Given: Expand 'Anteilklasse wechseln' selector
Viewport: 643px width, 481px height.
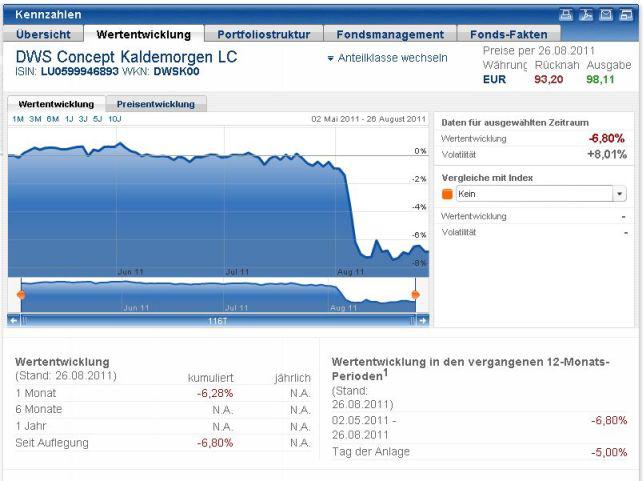Looking at the screenshot, I should click(x=387, y=58).
